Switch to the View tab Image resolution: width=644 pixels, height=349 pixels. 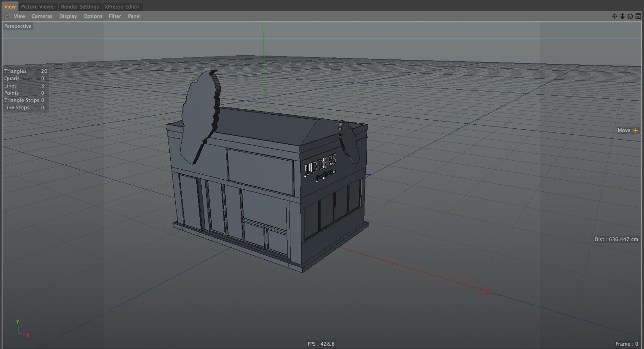pyautogui.click(x=10, y=6)
